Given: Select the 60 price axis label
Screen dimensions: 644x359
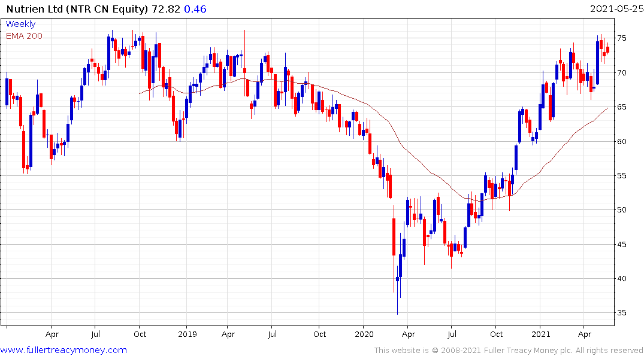Looking at the screenshot, I should 622,142.
